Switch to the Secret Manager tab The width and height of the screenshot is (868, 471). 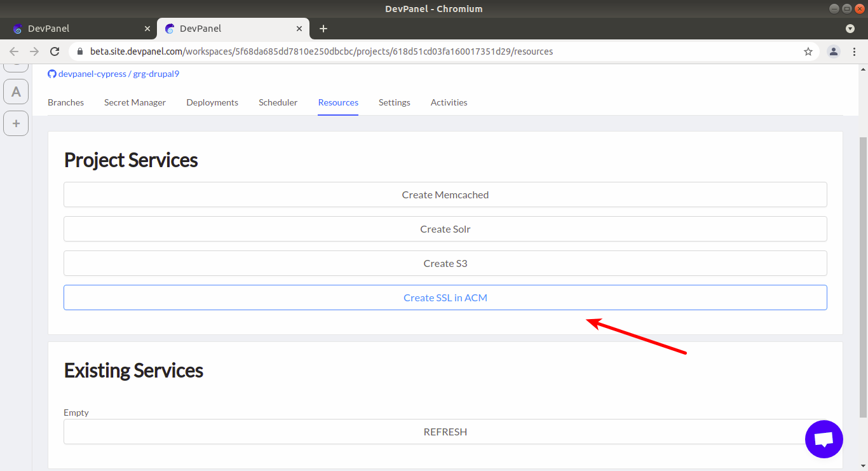pyautogui.click(x=135, y=102)
